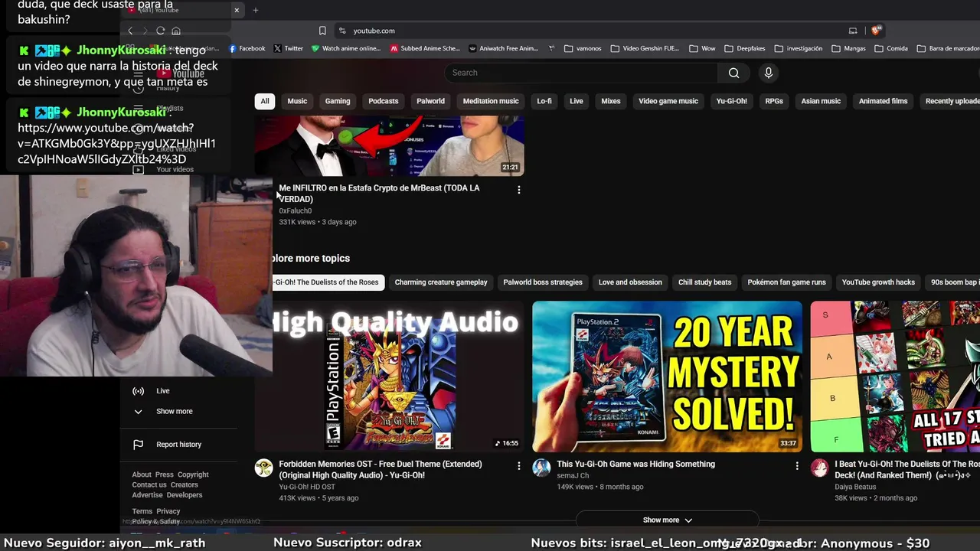Open the Deepfakes bookmark folder
The width and height of the screenshot is (980, 551).
[x=745, y=48]
